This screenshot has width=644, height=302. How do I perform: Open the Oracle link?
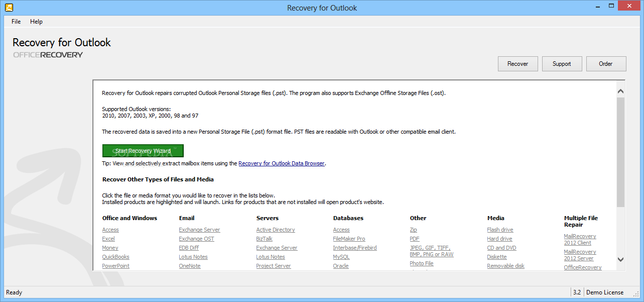pos(341,266)
